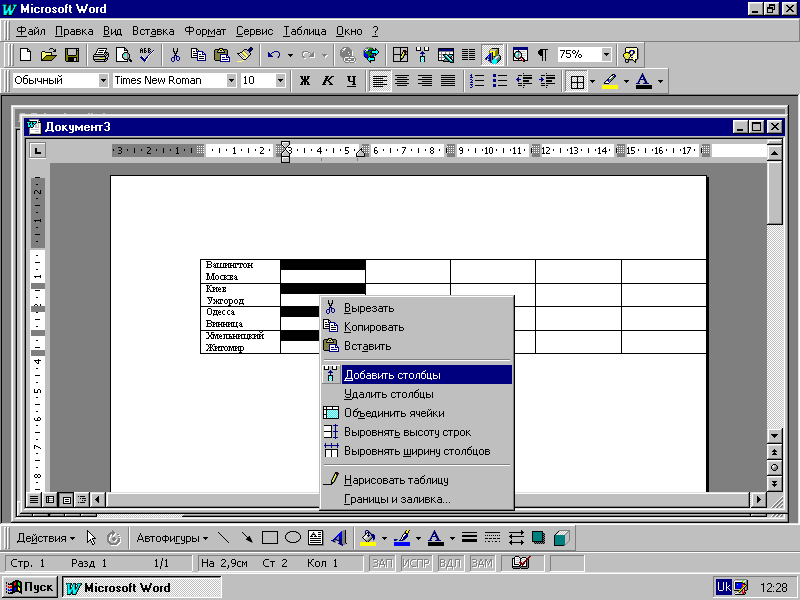
Task: Open the font size dropdown showing 10
Action: [280, 80]
